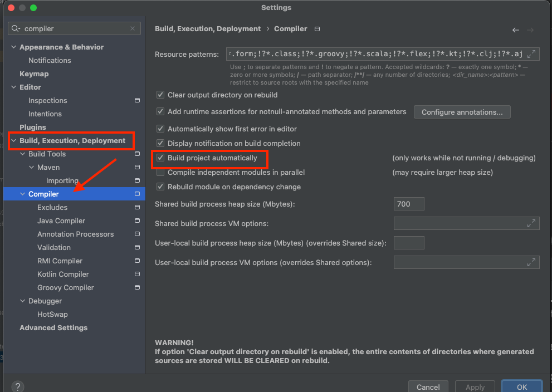Click the Build, Execution, Deployment breadcrumb
This screenshot has width=552, height=392.
208,29
